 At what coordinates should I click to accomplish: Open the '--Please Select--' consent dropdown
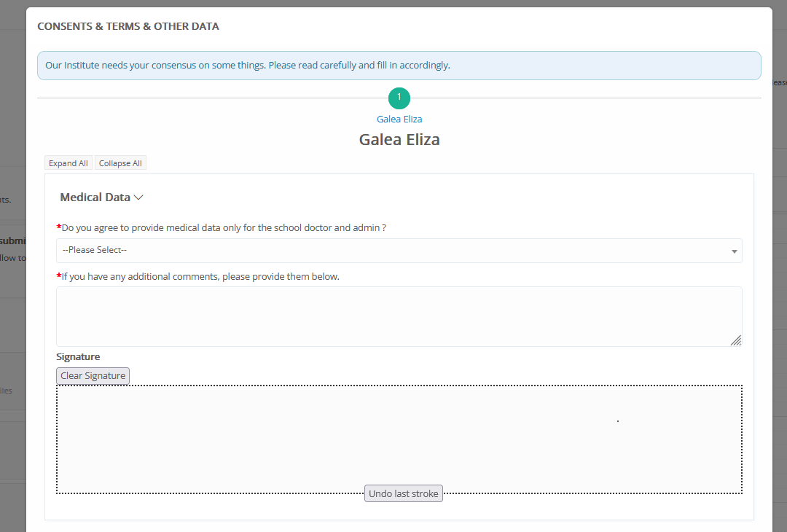click(399, 251)
